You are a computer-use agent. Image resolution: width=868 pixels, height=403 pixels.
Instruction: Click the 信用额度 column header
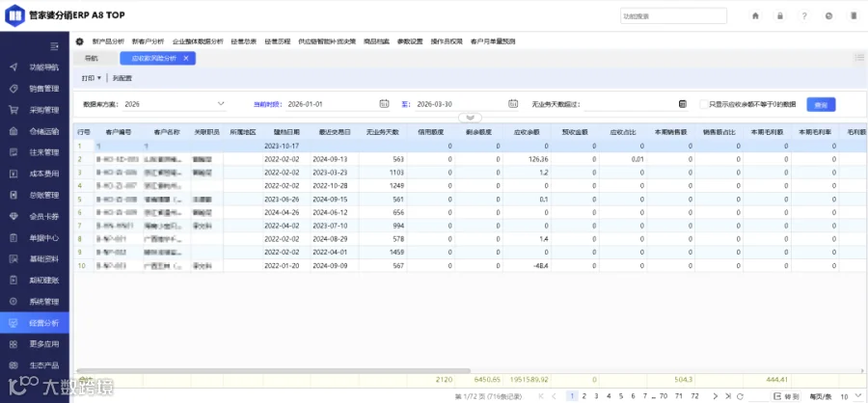tap(431, 132)
